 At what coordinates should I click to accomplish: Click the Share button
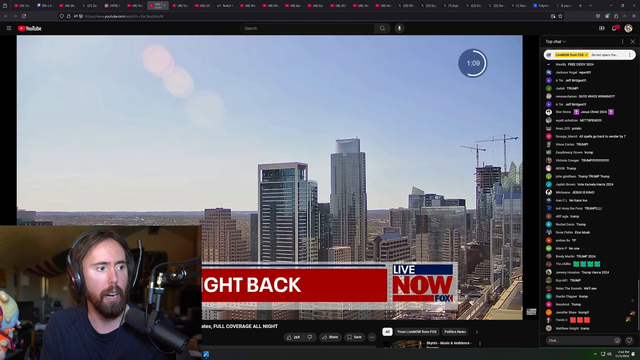330,337
